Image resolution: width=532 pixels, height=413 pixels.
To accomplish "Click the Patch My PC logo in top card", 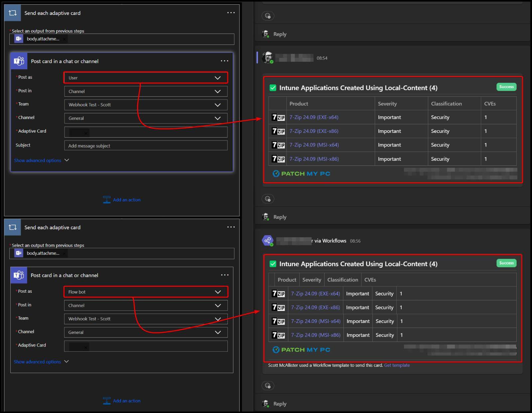I will (x=301, y=173).
